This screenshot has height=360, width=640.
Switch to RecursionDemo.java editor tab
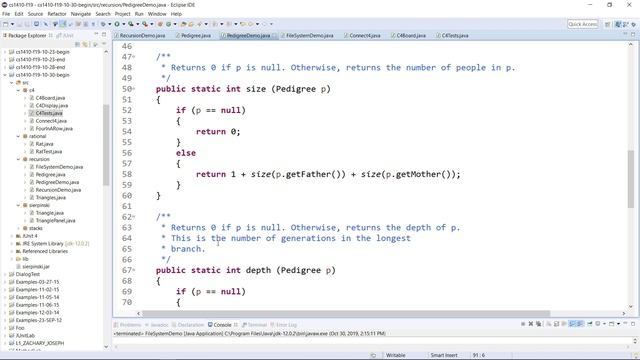tap(140, 36)
